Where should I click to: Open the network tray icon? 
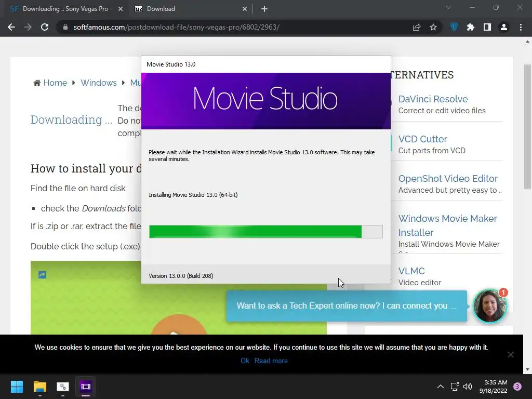click(x=455, y=387)
